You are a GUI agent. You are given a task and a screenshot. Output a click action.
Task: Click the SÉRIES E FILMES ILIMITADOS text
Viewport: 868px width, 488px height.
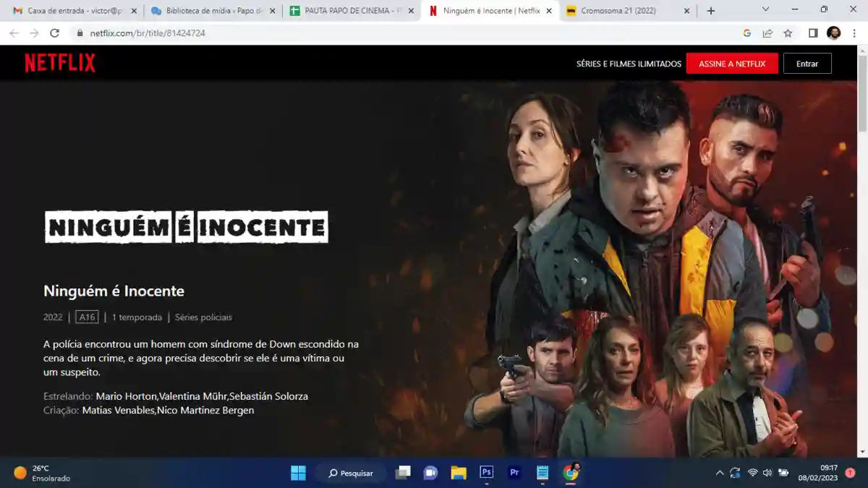(629, 64)
